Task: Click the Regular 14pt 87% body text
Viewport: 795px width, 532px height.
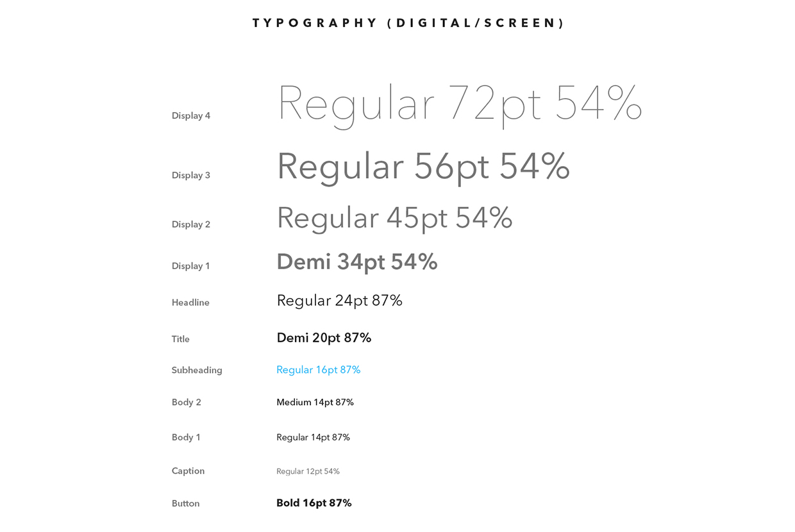Action: (x=313, y=438)
